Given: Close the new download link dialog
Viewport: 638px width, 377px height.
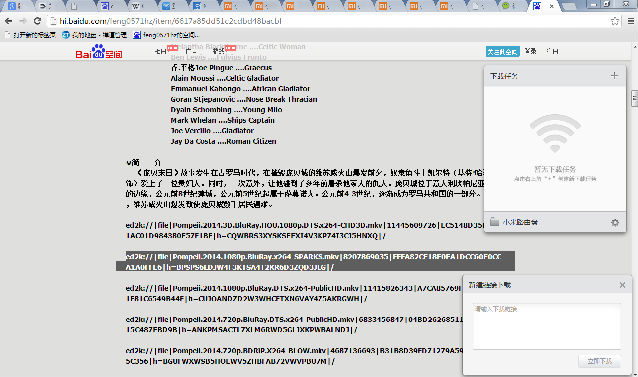Looking at the screenshot, I should 622,285.
